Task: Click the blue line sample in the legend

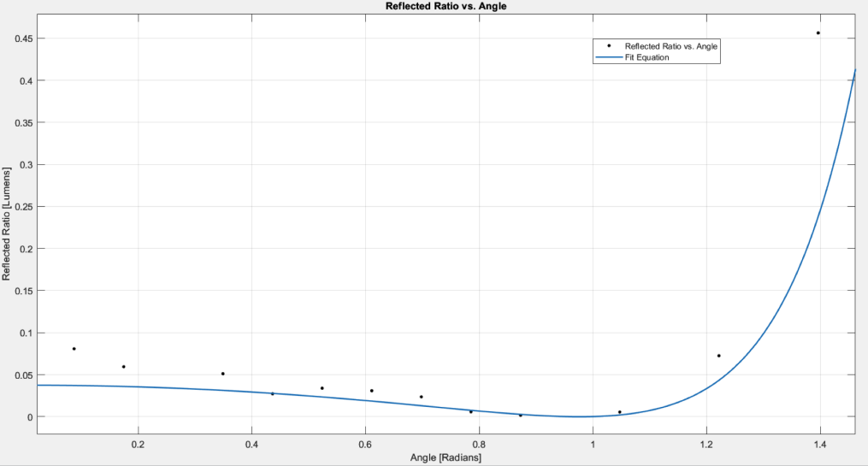Action: point(608,57)
